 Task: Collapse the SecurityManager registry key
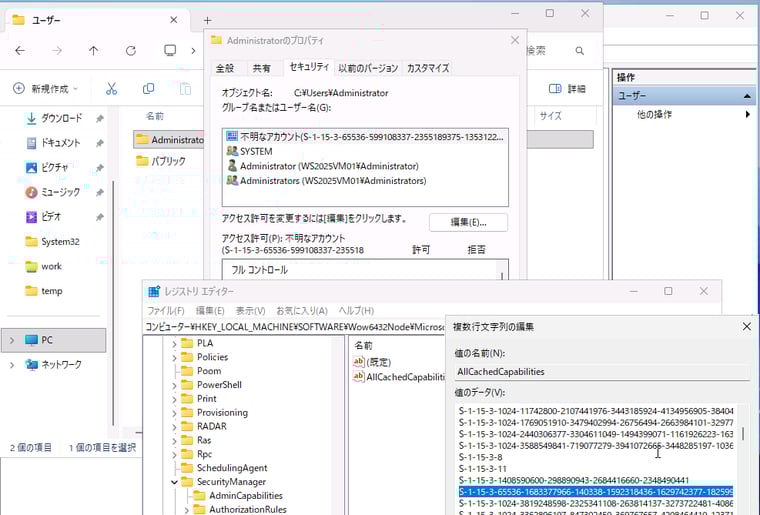click(174, 482)
